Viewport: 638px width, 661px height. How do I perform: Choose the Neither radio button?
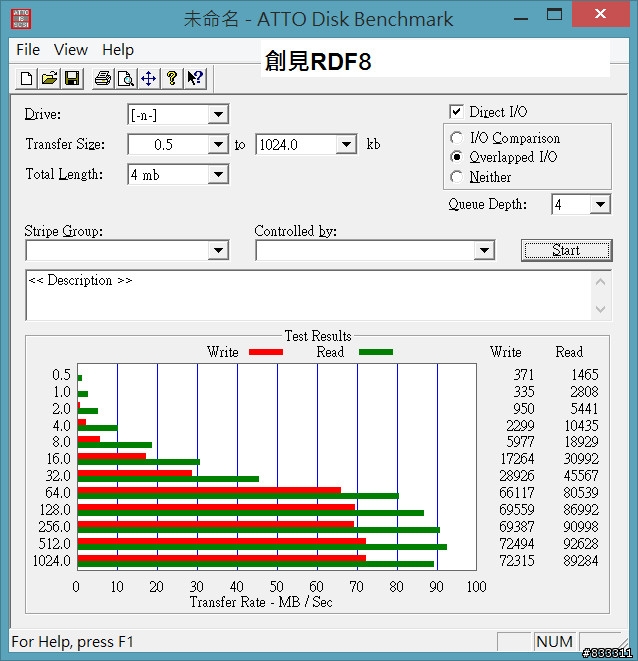456,177
